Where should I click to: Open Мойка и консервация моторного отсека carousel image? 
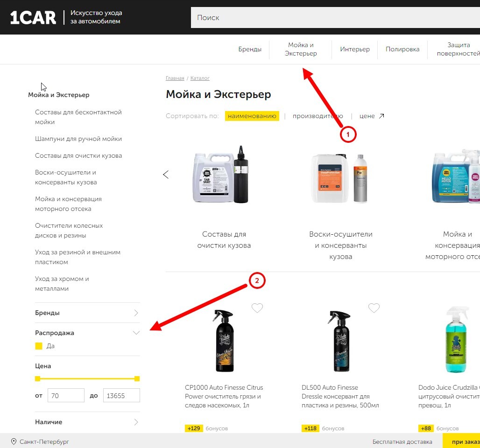click(x=456, y=176)
